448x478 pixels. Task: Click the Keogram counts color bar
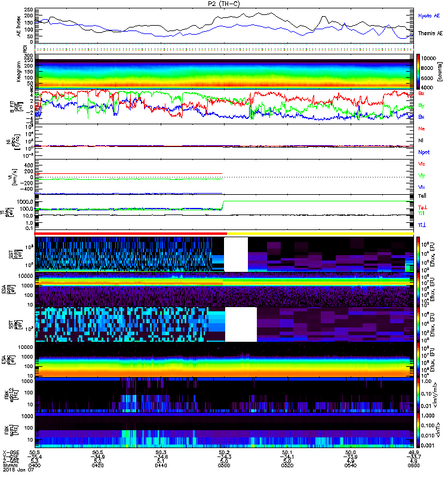point(418,72)
